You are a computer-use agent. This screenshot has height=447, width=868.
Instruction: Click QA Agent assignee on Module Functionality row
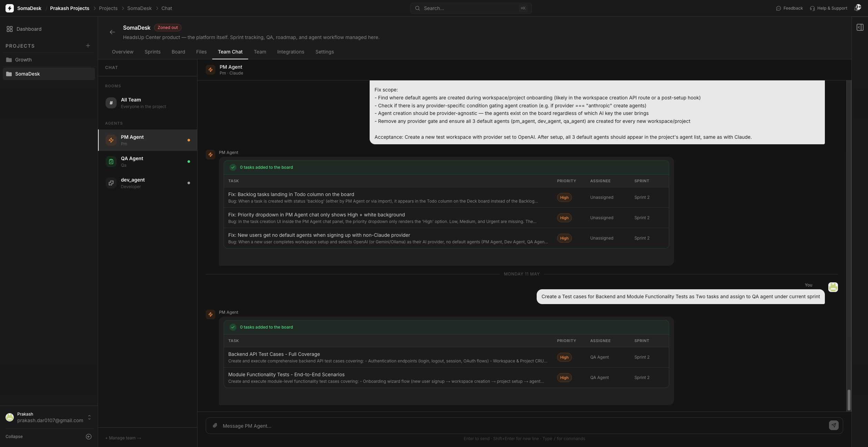tap(599, 378)
